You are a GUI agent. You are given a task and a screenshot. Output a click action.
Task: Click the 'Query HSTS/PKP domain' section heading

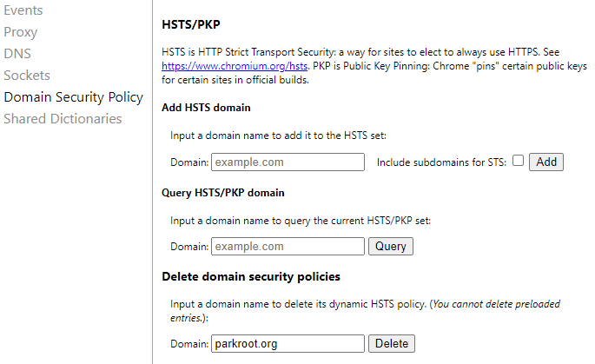click(223, 192)
